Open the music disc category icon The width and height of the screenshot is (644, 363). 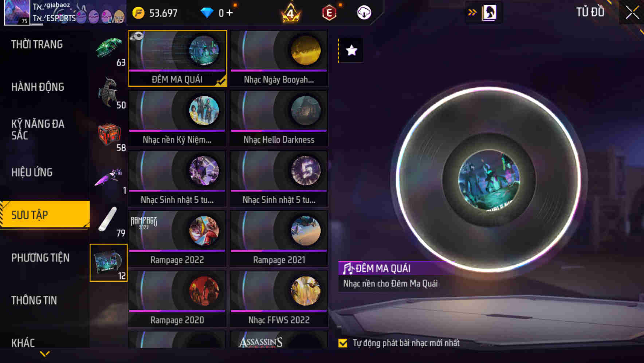[109, 263]
